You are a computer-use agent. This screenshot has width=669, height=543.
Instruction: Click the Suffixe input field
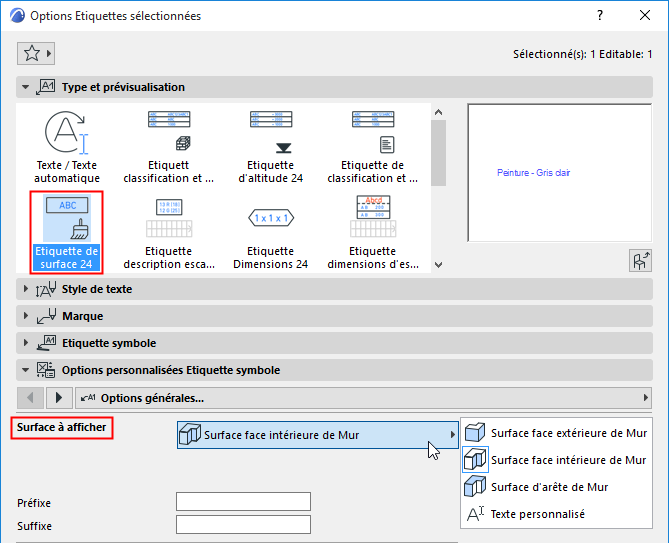243,525
